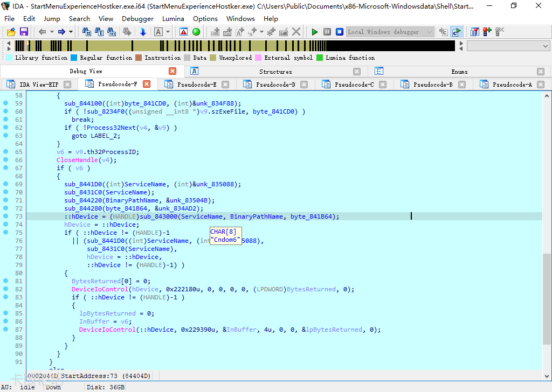Close the Pseudocode-E tab
This screenshot has width=552, height=392.
click(x=225, y=85)
